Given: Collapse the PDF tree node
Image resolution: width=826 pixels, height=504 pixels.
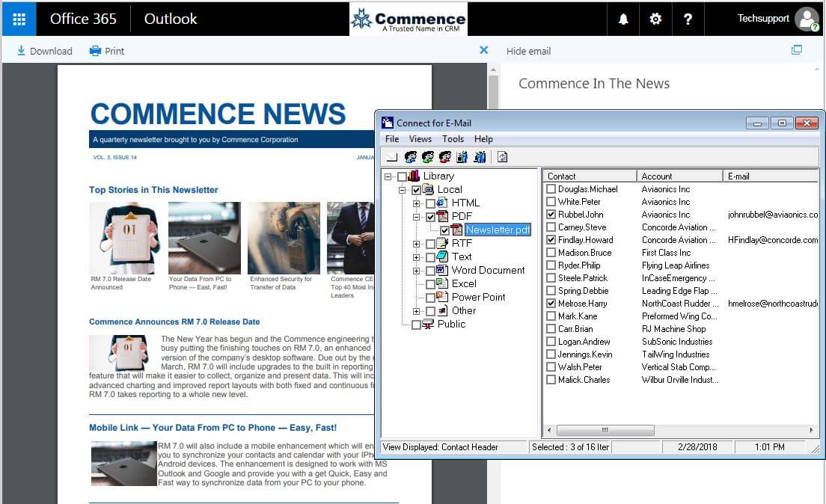Looking at the screenshot, I should [417, 217].
